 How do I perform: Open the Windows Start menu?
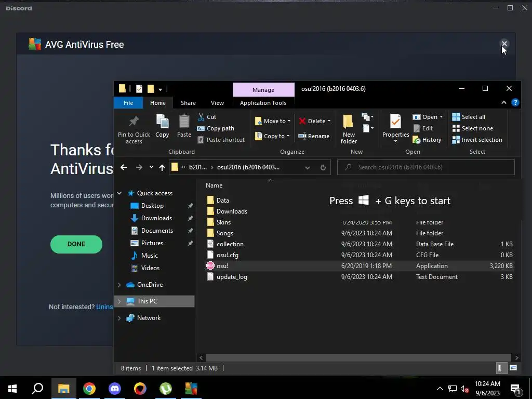point(12,389)
